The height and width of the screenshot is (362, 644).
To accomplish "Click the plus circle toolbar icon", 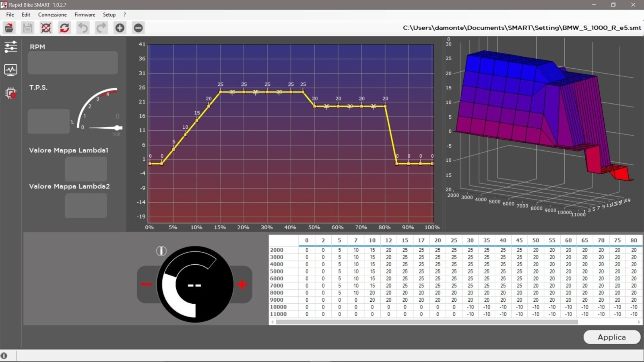I will 120,28.
